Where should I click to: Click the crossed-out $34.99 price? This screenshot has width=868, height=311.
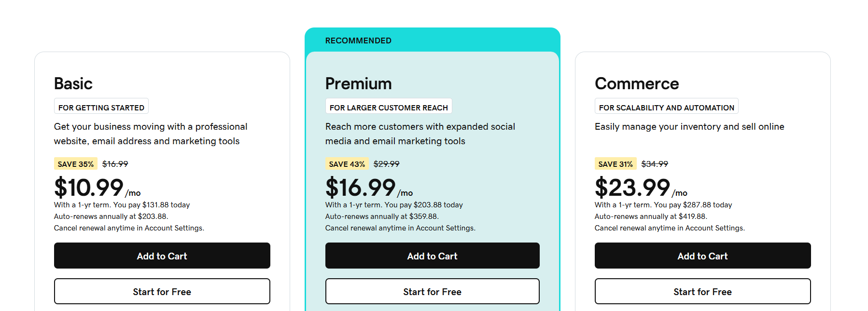(655, 164)
